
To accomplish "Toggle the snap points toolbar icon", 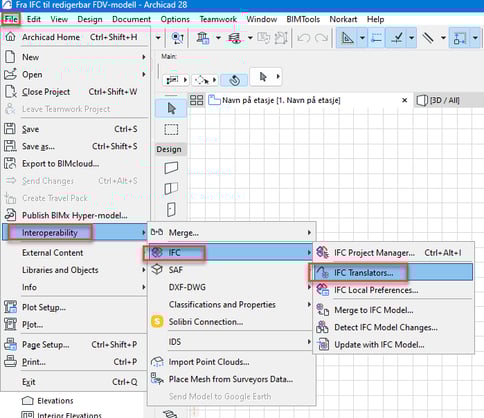I will tap(397, 38).
